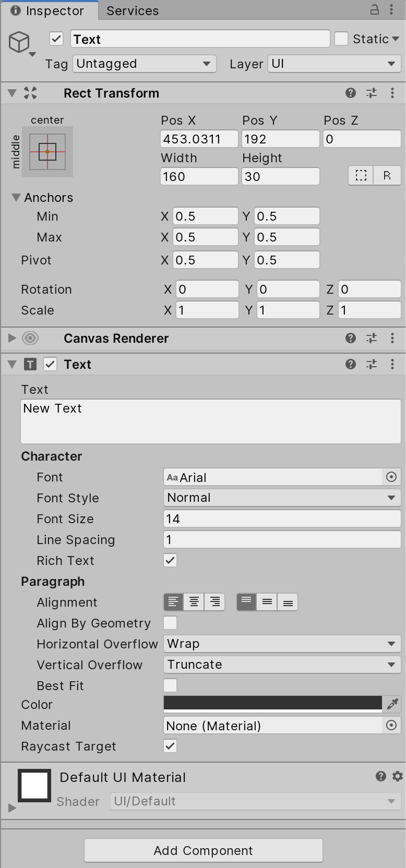Click the Rect Transform anchor presets icon

[47, 152]
